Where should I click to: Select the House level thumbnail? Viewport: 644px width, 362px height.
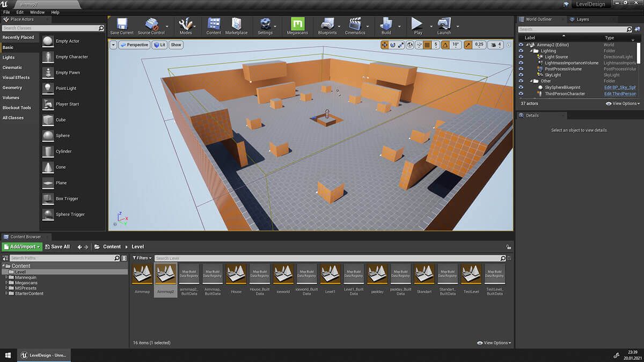(x=236, y=274)
